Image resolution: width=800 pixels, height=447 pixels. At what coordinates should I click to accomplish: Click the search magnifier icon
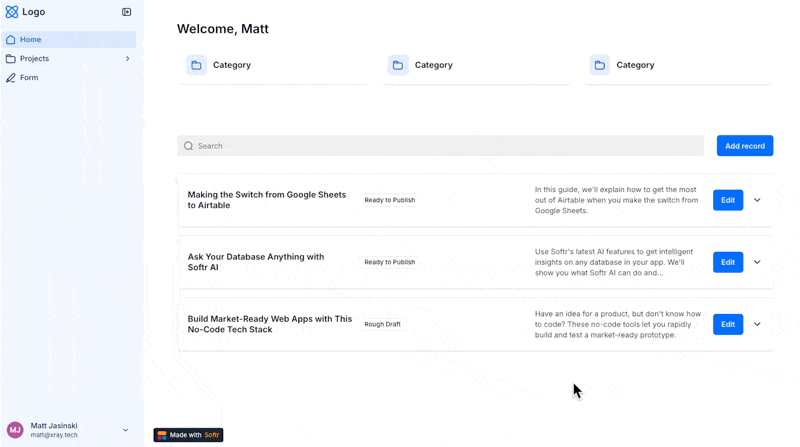(x=189, y=146)
